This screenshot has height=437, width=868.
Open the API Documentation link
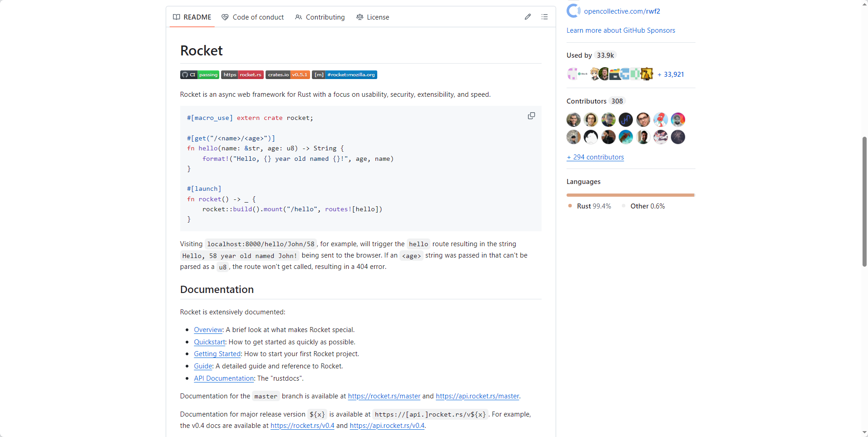coord(224,378)
